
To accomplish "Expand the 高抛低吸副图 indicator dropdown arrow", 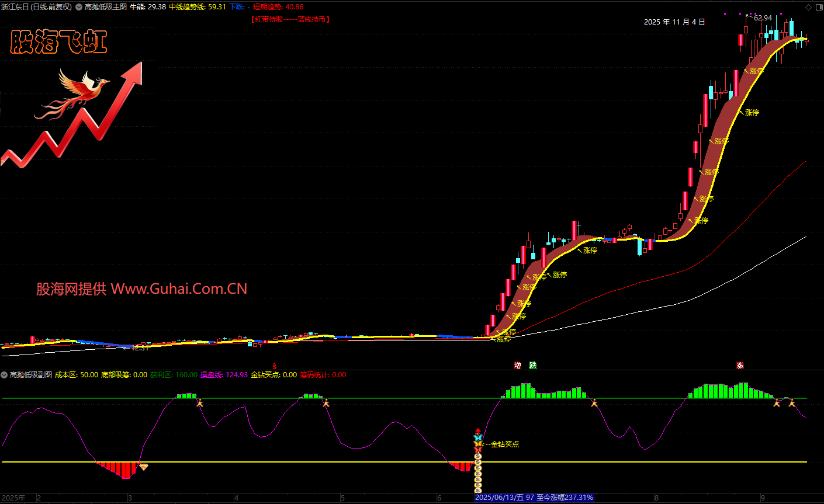I will point(4,375).
